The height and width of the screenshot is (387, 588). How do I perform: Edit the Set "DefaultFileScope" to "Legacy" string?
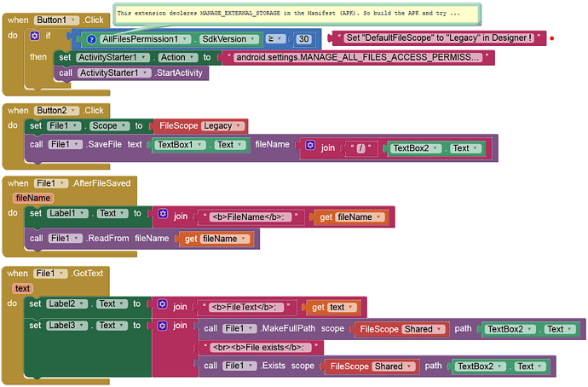tap(439, 38)
